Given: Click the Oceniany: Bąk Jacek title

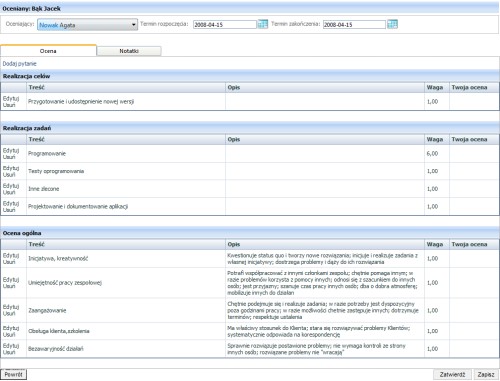Looking at the screenshot, I should point(32,9).
